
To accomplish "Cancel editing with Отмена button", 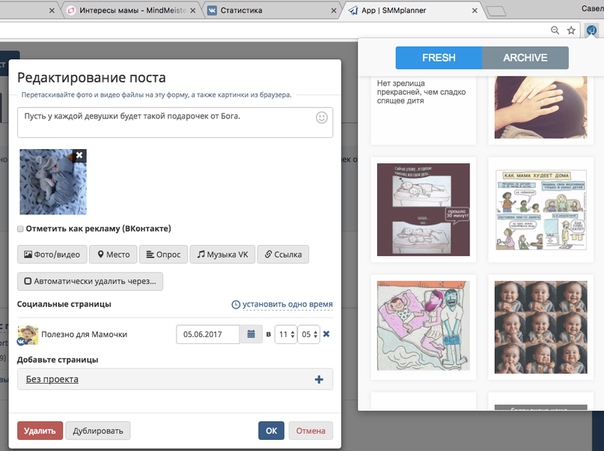I will (310, 431).
